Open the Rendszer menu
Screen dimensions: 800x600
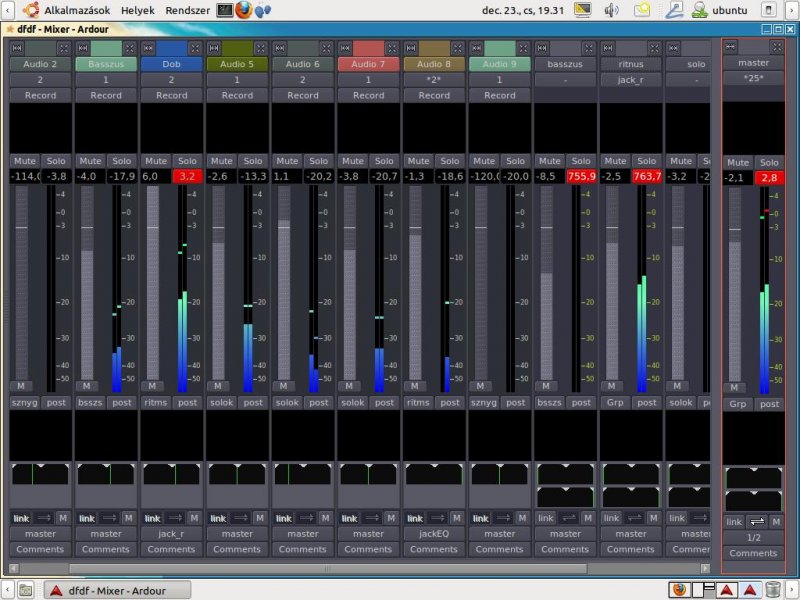point(187,10)
